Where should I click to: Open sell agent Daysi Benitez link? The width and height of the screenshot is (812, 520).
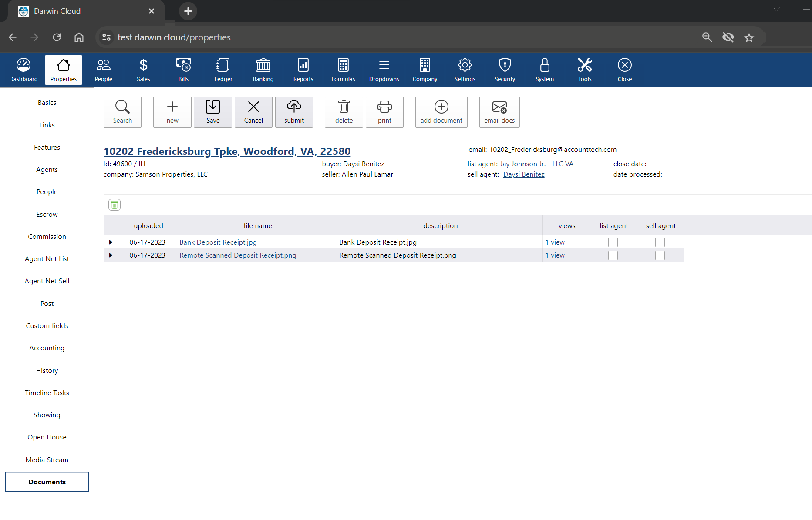click(x=524, y=174)
